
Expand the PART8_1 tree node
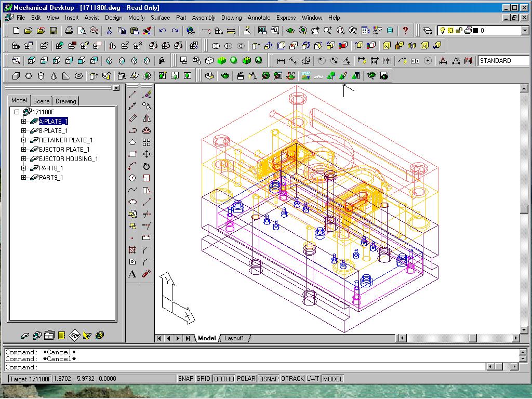[x=23, y=168]
